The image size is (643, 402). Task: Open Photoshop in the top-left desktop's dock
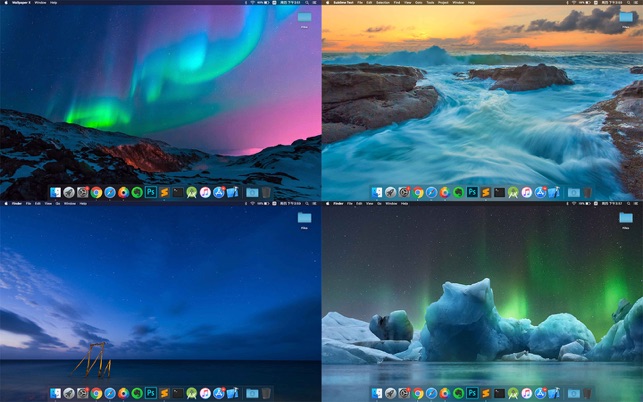[151, 192]
